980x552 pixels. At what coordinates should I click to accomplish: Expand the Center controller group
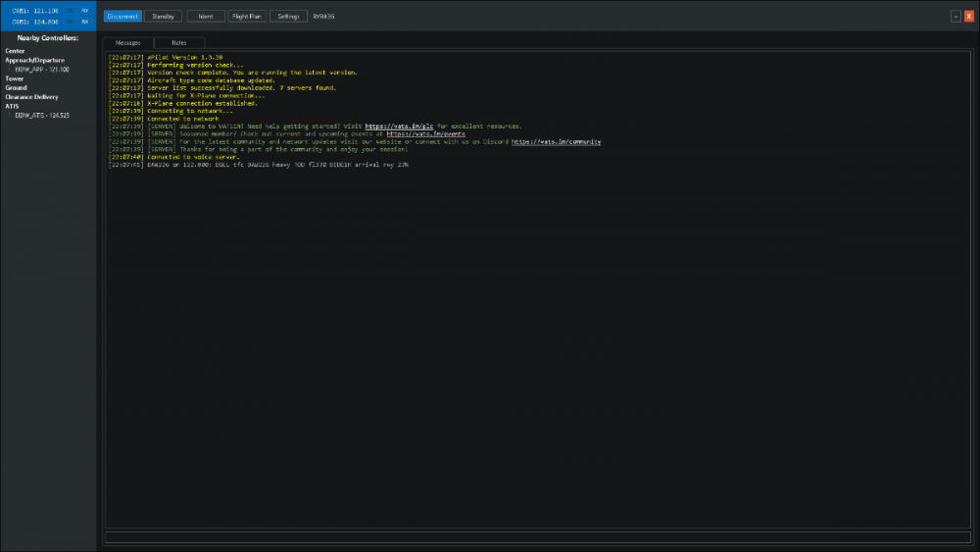pos(15,51)
